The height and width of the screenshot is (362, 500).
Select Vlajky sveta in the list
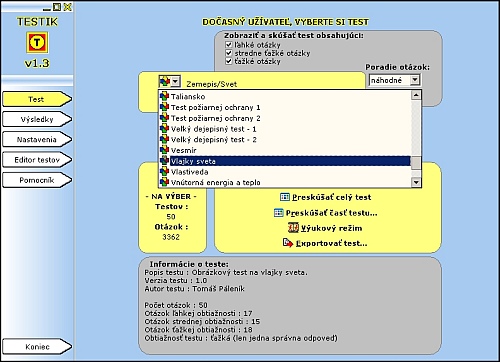pos(290,161)
